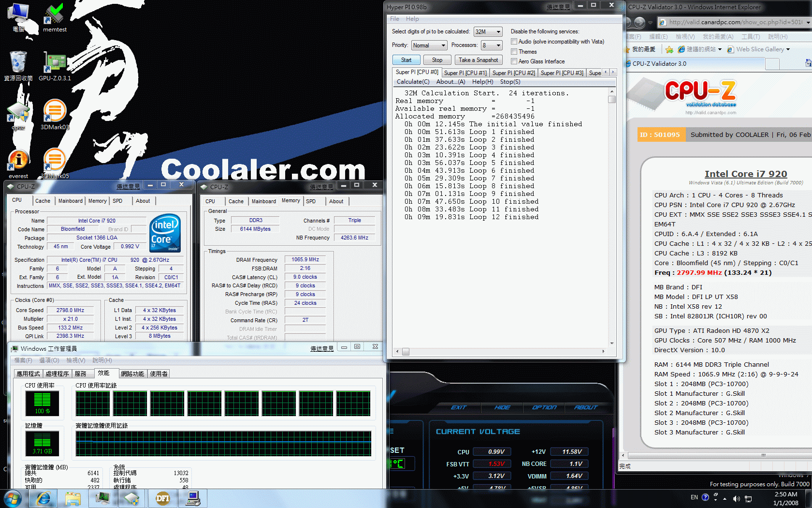Switch to Super PI [CPU #1] tab
This screenshot has height=508, width=812.
pos(465,73)
